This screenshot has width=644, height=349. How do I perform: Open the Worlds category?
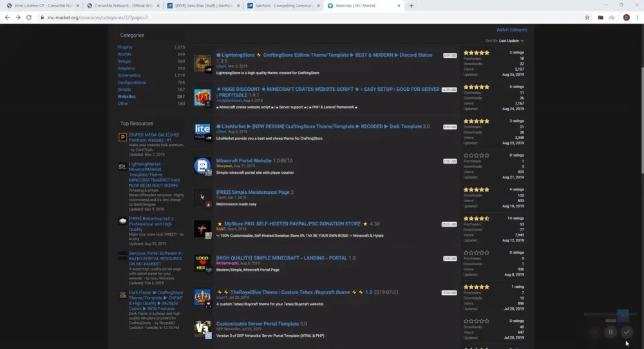click(124, 54)
